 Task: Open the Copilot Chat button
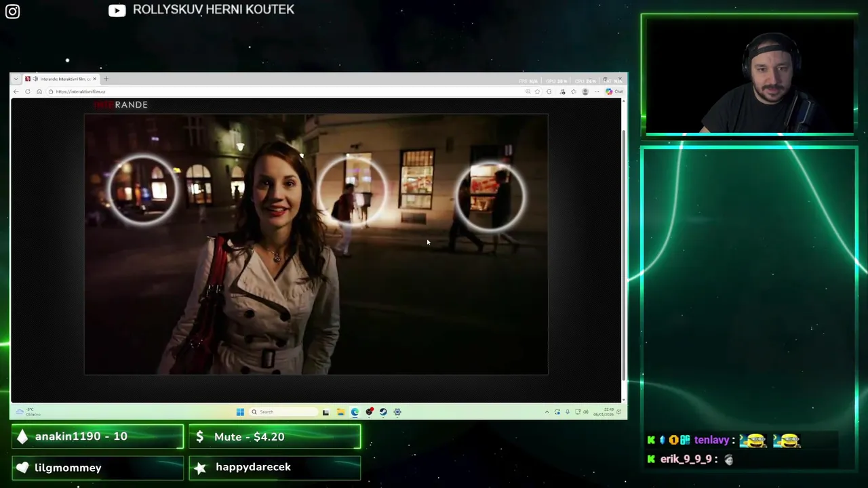coord(614,91)
